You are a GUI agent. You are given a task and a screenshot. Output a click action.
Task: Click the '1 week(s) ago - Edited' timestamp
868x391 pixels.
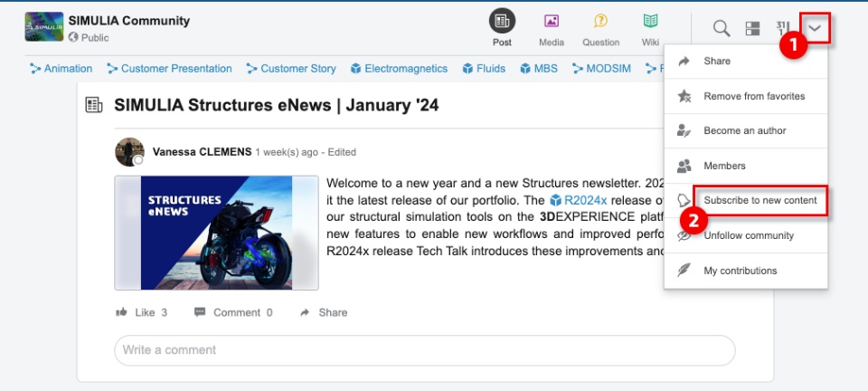(x=306, y=152)
